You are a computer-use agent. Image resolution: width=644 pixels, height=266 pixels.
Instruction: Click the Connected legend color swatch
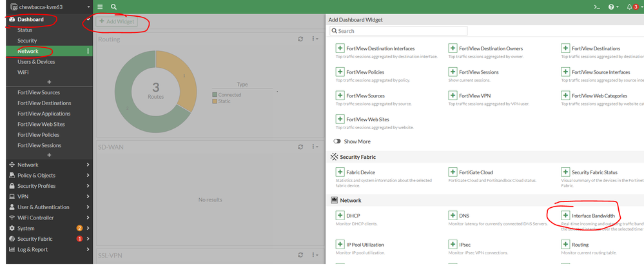coord(215,95)
